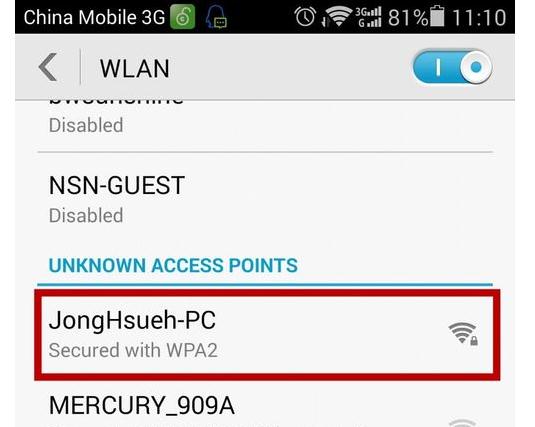This screenshot has height=427, width=535.
Task: Tap the chat notification icon
Action: 216,17
